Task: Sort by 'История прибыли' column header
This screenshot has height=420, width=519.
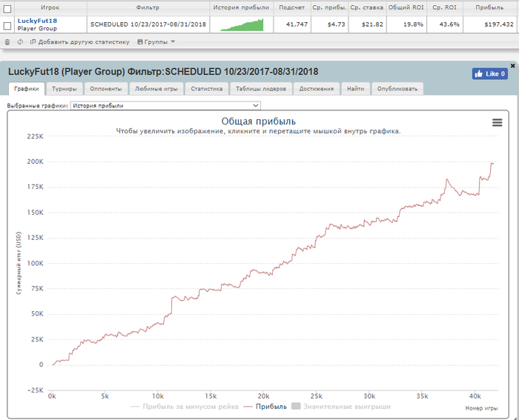Action: pyautogui.click(x=241, y=7)
